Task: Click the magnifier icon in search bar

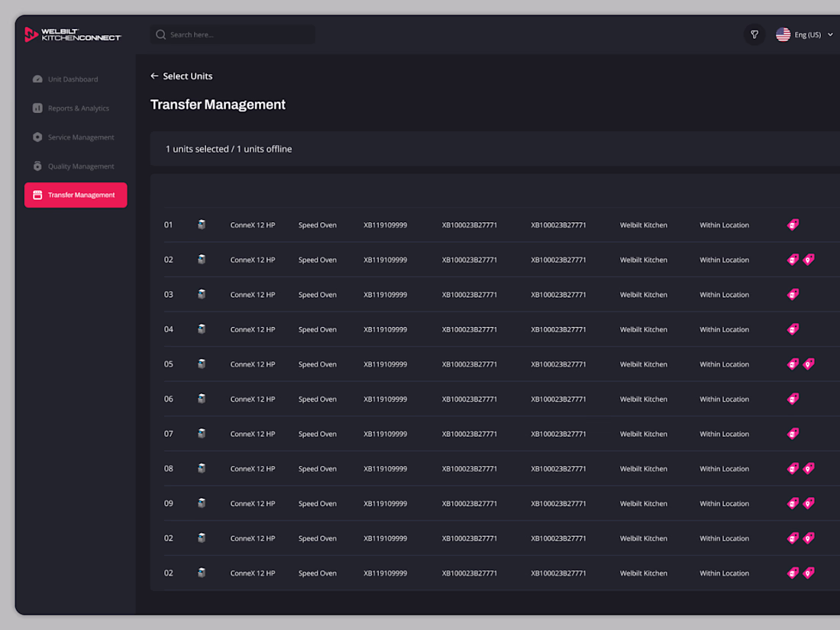Action: [160, 34]
